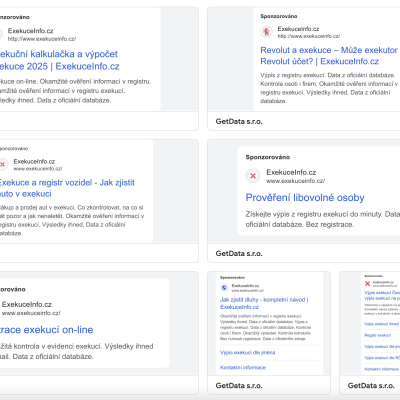This screenshot has width=400, height=400.
Task: Open the Jak zjistit dluhy kompletní návod link
Action: coord(264,303)
